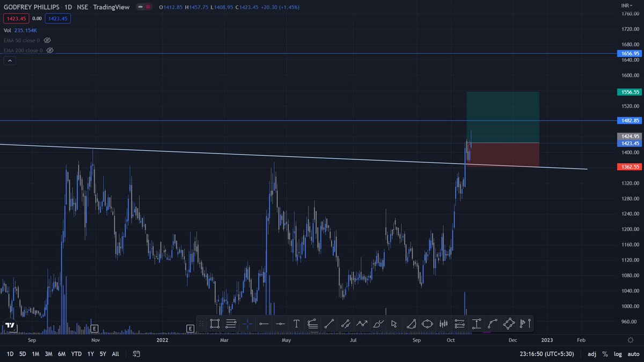644x362 pixels.
Task: Click the EMA 50 close 0 label
Action: (x=22, y=40)
